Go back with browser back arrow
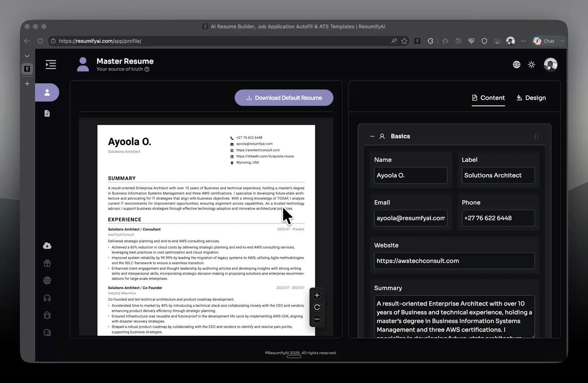588x383 pixels. [27, 41]
